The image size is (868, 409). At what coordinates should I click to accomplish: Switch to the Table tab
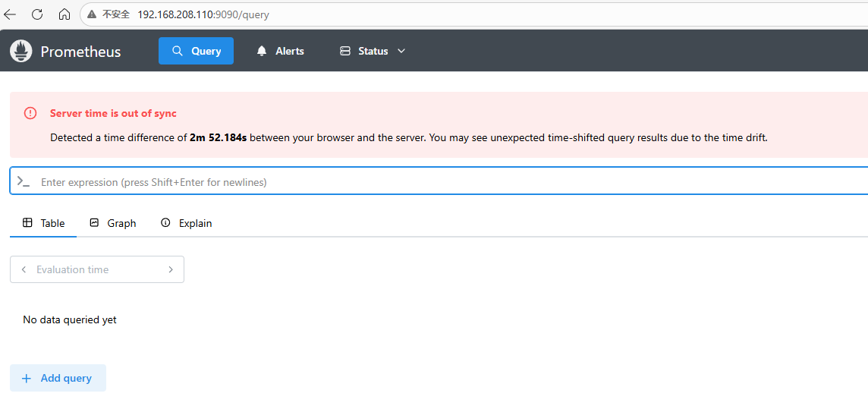click(43, 223)
